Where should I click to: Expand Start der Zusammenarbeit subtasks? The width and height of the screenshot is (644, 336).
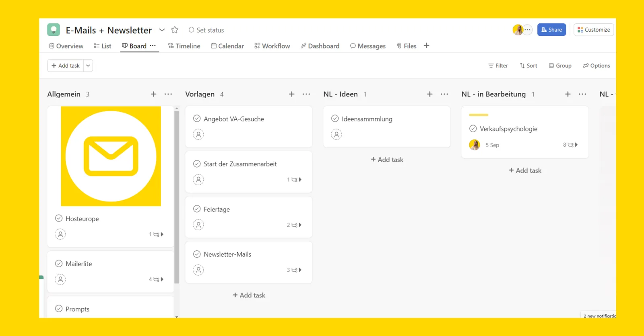coord(294,180)
